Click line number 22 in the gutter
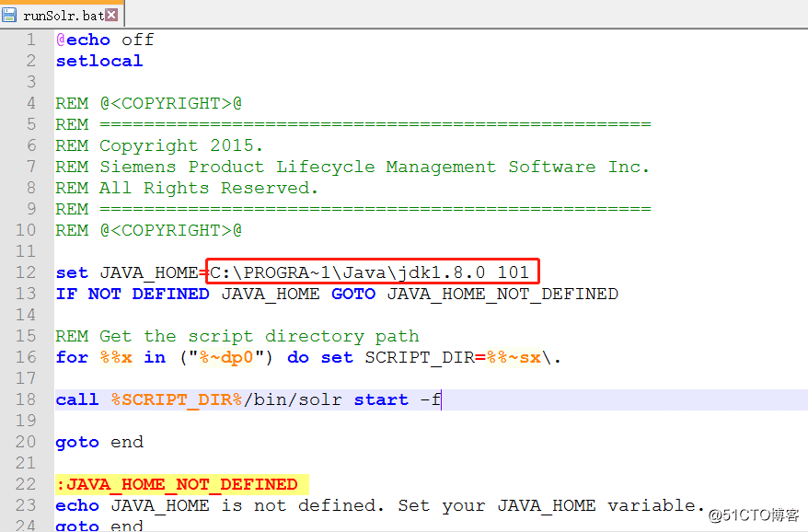This screenshot has width=808, height=532. (x=26, y=484)
